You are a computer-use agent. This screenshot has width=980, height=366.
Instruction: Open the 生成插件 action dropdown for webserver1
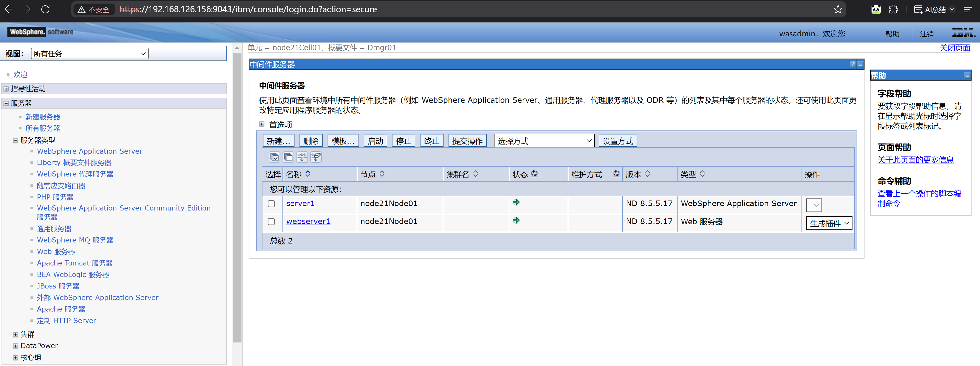(x=829, y=224)
